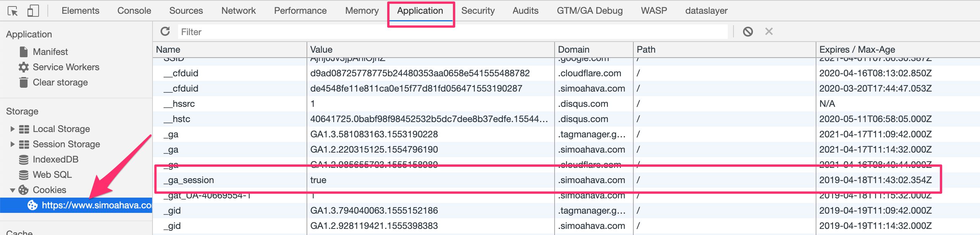This screenshot has width=980, height=235.
Task: Open the IndexedDB database item
Action: [55, 159]
